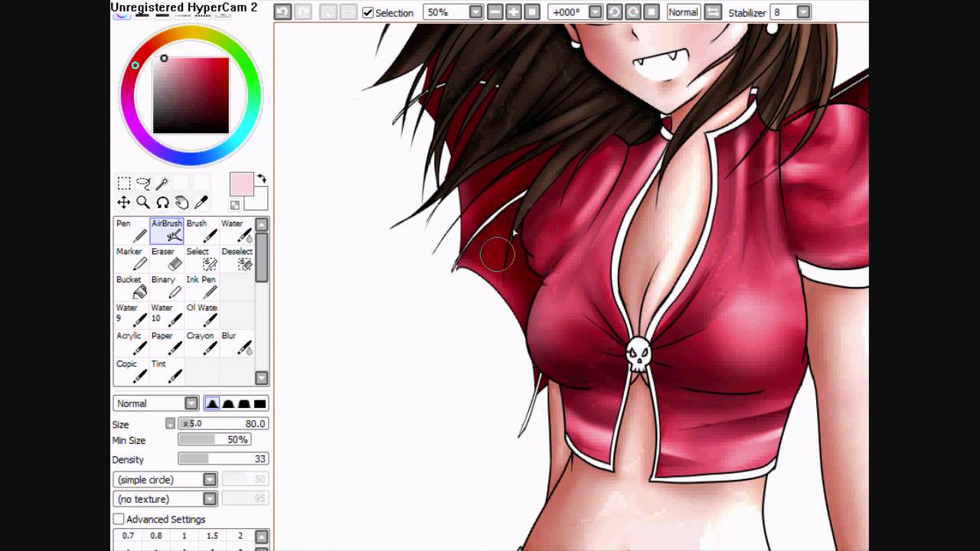Click the Density slider

[x=224, y=459]
